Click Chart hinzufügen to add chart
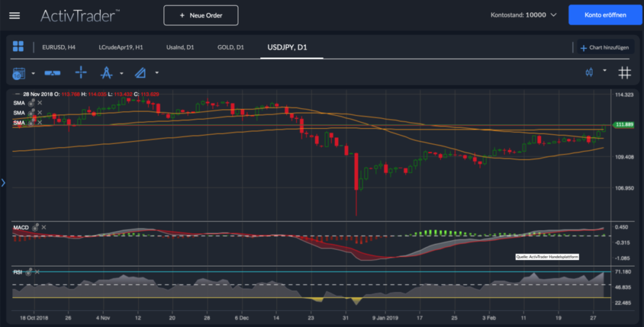Viewport: 644px width, 327px height. [605, 48]
